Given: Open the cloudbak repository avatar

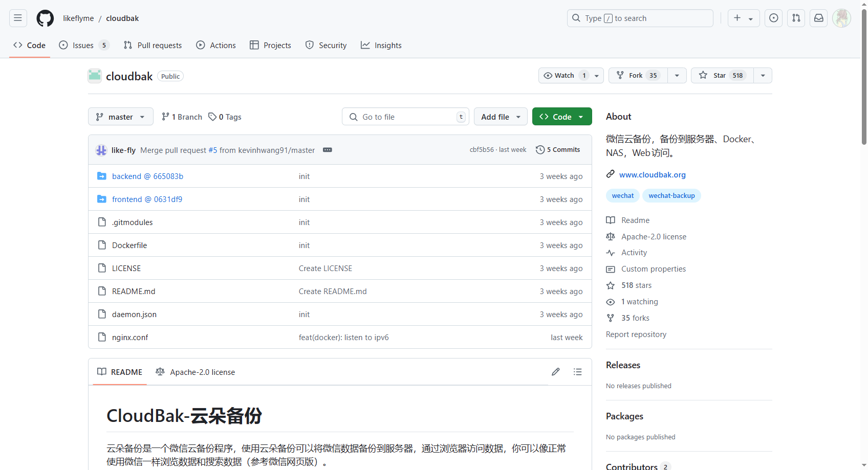Looking at the screenshot, I should point(95,76).
